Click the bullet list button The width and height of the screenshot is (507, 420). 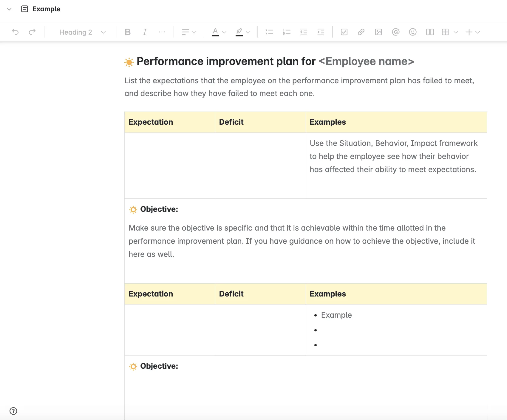pyautogui.click(x=269, y=32)
